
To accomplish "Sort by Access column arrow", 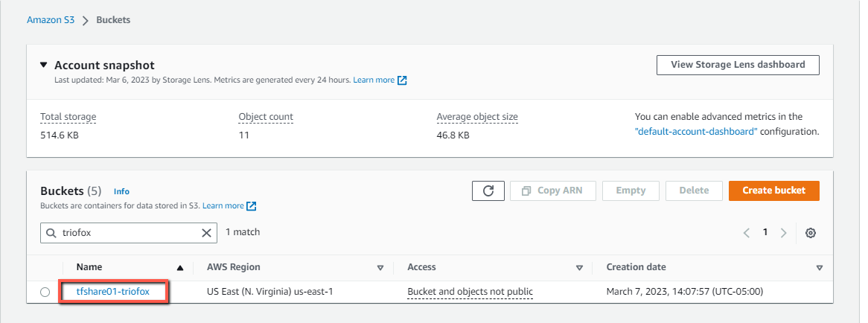I will pos(580,268).
